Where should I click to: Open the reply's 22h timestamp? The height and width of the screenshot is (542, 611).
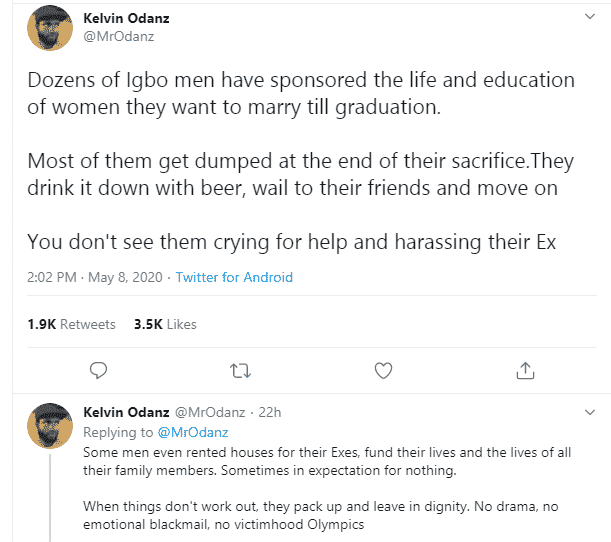click(x=270, y=412)
